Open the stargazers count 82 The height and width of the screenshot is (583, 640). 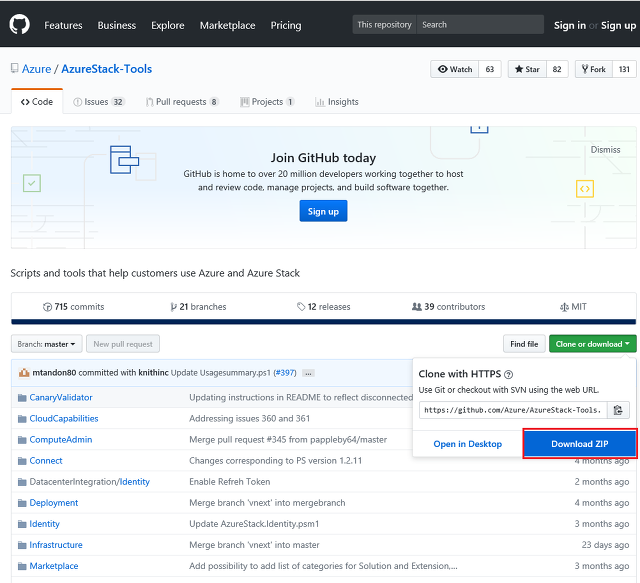(557, 69)
